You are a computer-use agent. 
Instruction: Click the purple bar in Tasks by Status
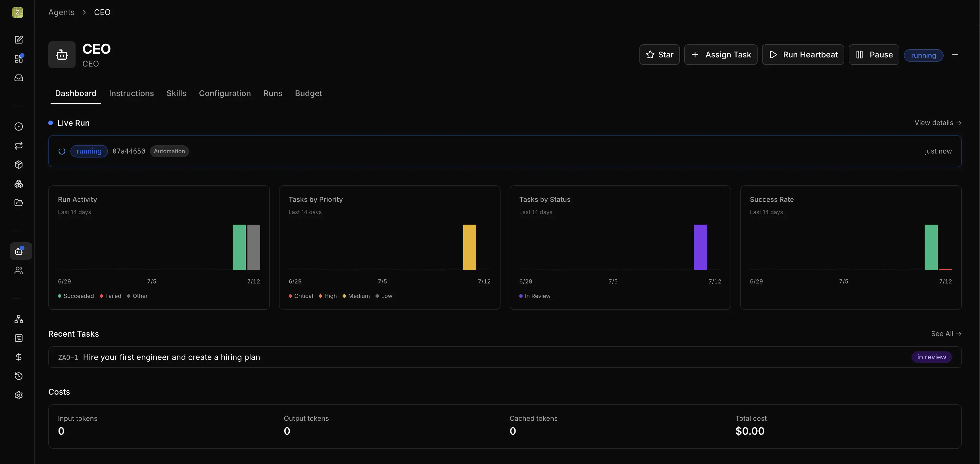point(700,247)
